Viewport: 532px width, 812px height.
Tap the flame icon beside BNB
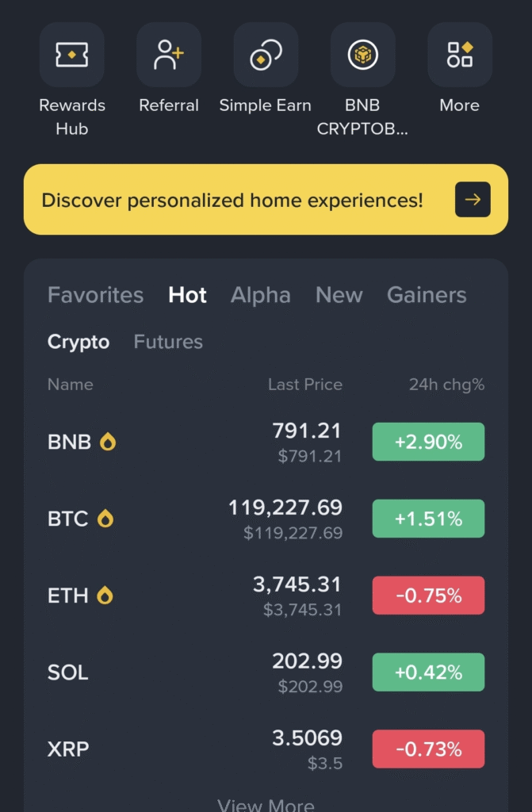pyautogui.click(x=108, y=442)
